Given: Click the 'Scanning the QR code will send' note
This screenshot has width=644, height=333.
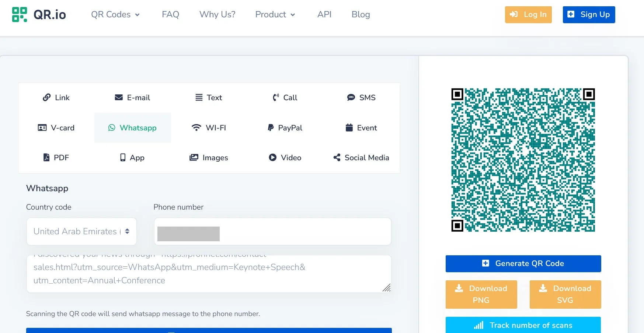Looking at the screenshot, I should tap(143, 314).
